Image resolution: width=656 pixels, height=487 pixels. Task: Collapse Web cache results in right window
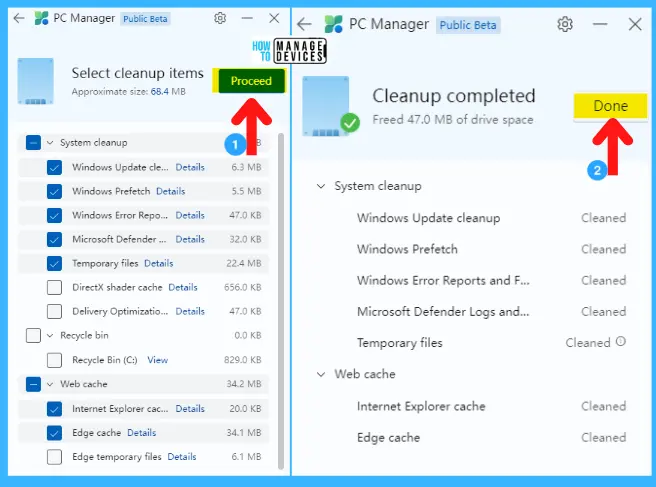[321, 374]
